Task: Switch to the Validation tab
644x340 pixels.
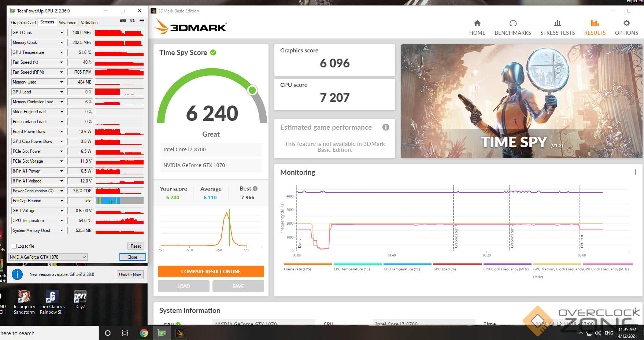Action: click(x=89, y=23)
